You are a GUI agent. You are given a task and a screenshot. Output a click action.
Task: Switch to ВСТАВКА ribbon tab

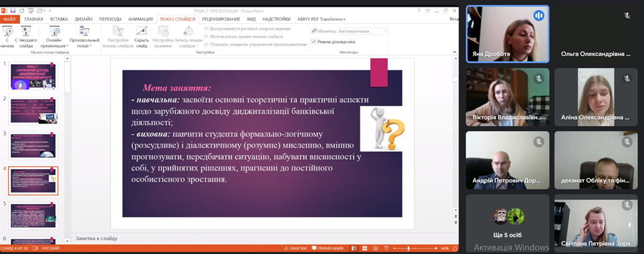pos(59,19)
